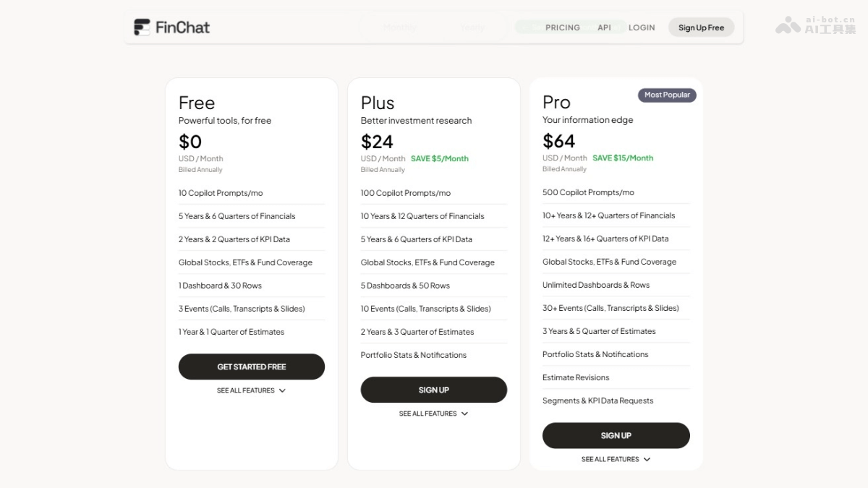Image resolution: width=868 pixels, height=488 pixels.
Task: Go to LOGIN in the header
Action: point(642,27)
